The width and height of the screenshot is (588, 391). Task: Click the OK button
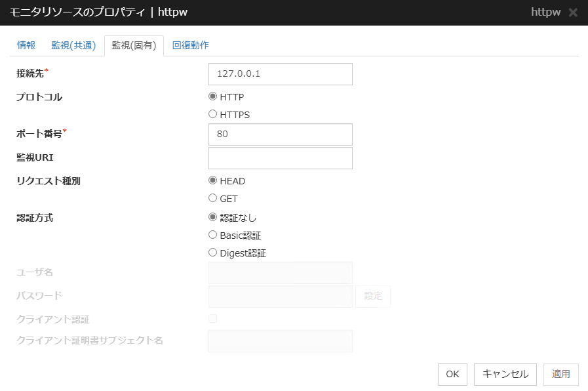click(452, 374)
